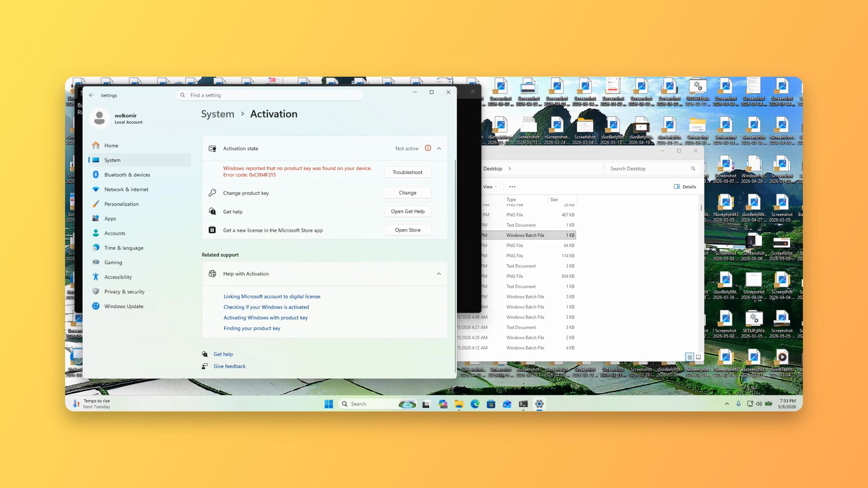Open Microsoft 365 Copilot from taskbar
Image resolution: width=868 pixels, height=488 pixels.
coord(443,404)
